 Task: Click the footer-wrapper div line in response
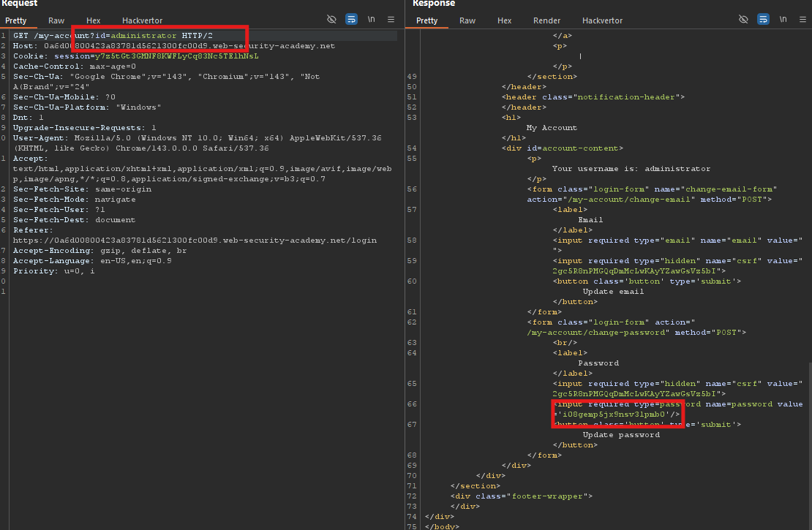point(521,496)
